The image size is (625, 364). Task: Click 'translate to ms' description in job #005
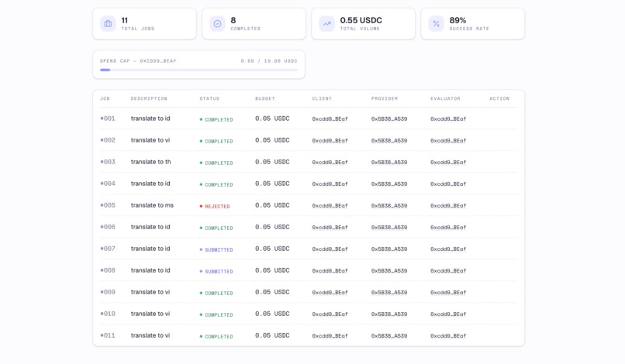[152, 205]
